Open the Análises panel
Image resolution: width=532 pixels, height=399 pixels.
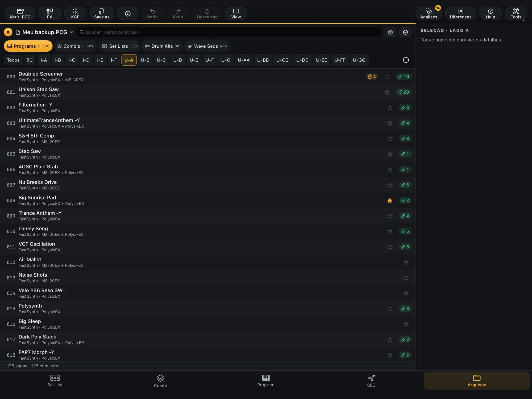(429, 14)
